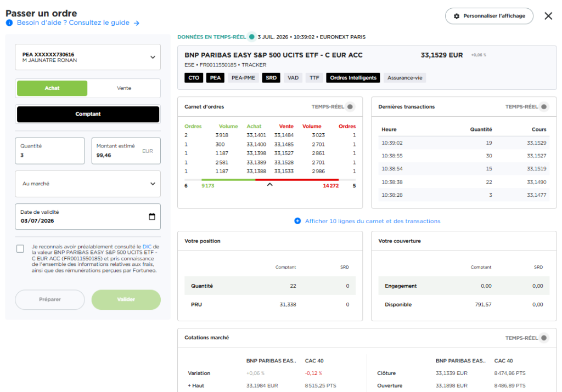
Task: Click the Valider button
Action: point(126,300)
